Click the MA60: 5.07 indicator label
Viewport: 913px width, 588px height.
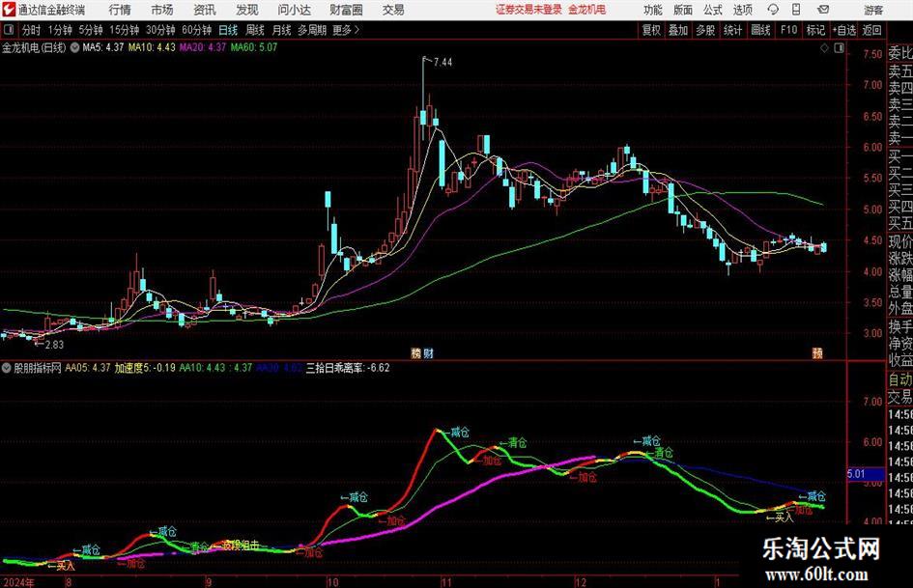pyautogui.click(x=254, y=47)
